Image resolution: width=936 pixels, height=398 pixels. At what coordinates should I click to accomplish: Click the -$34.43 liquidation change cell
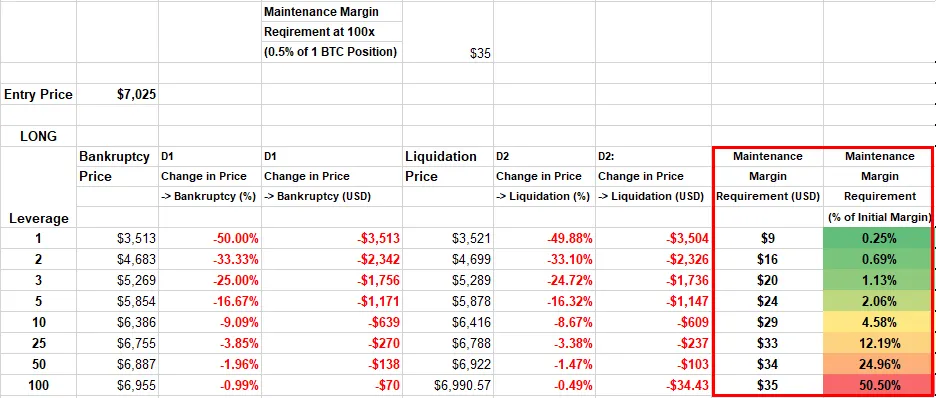653,385
